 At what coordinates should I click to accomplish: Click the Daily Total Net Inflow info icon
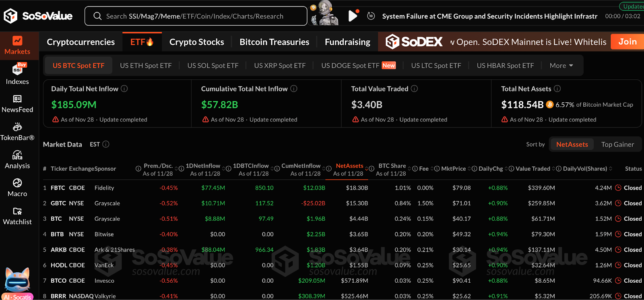click(x=124, y=89)
